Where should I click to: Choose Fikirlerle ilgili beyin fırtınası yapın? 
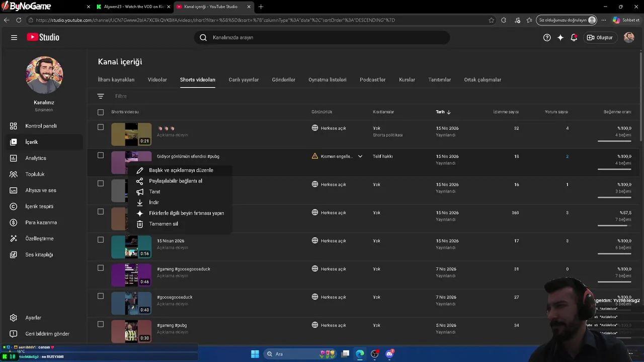[x=180, y=213]
